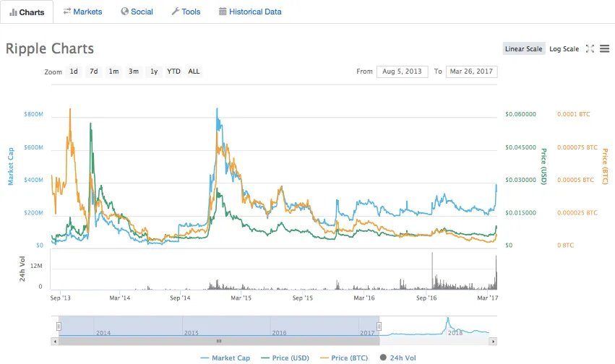Open the Historical Data tab
The image size is (615, 364).
tap(250, 12)
